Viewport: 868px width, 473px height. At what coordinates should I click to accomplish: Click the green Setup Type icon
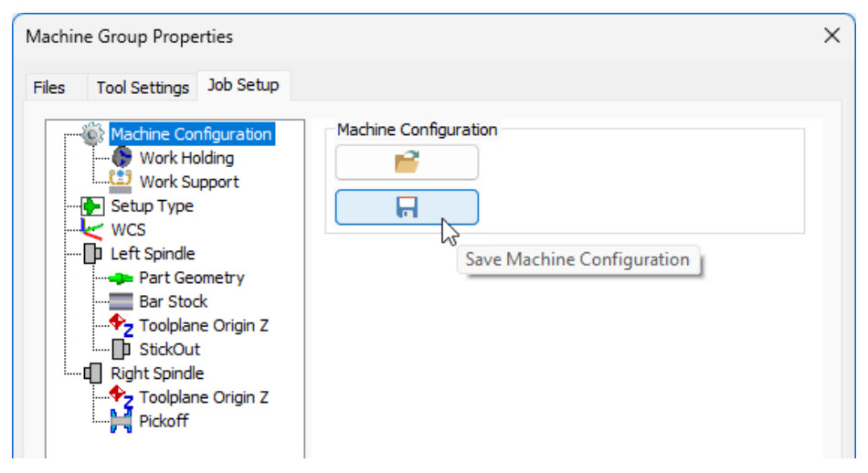(x=94, y=206)
